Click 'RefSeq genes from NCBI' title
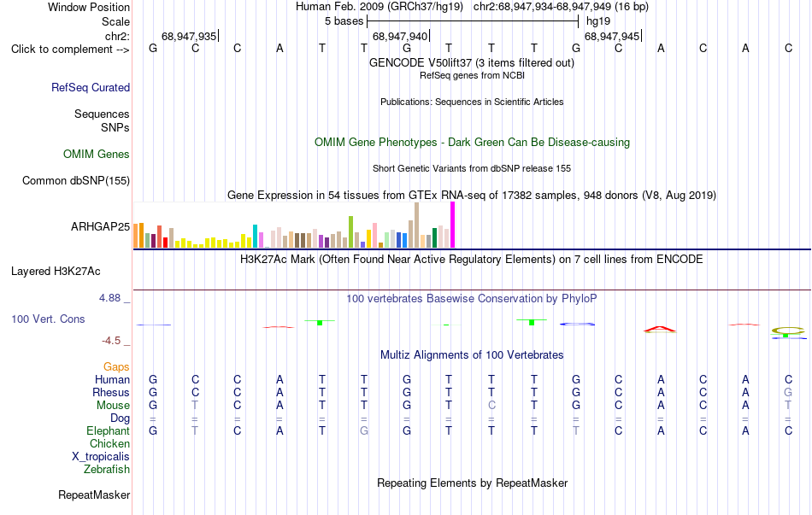 coord(472,75)
